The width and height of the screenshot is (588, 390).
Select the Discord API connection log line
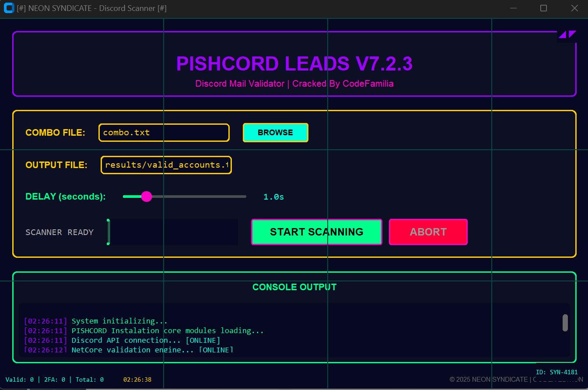(x=146, y=340)
